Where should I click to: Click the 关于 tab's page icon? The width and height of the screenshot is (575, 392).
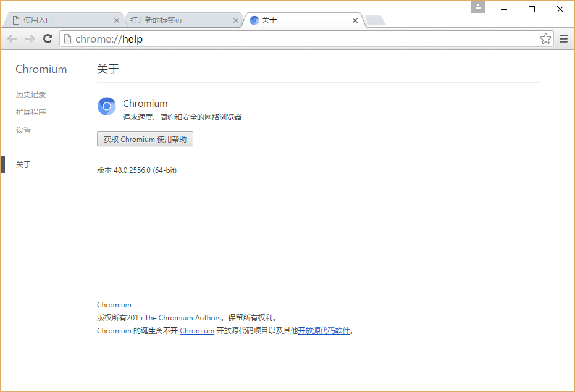tap(254, 20)
